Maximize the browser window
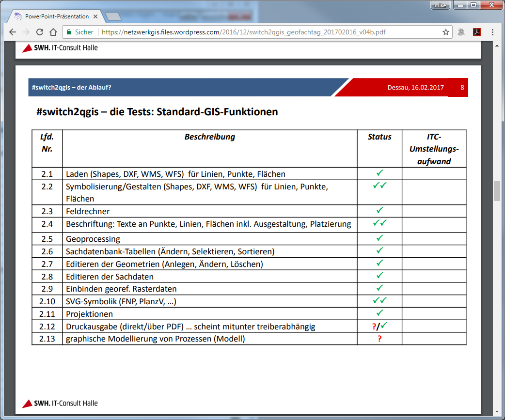The height and width of the screenshot is (420, 505). click(x=473, y=5)
